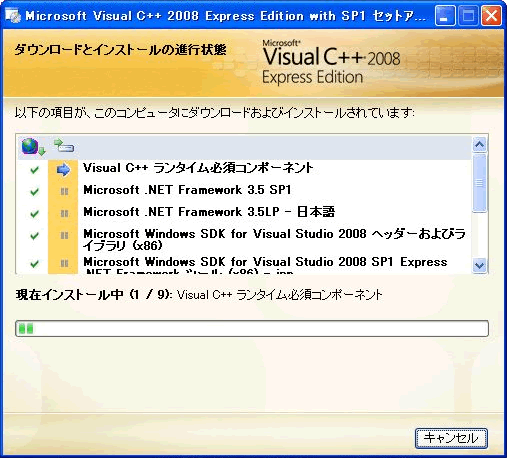Click the setup icon in the title bar
The image size is (507, 458).
13,16
